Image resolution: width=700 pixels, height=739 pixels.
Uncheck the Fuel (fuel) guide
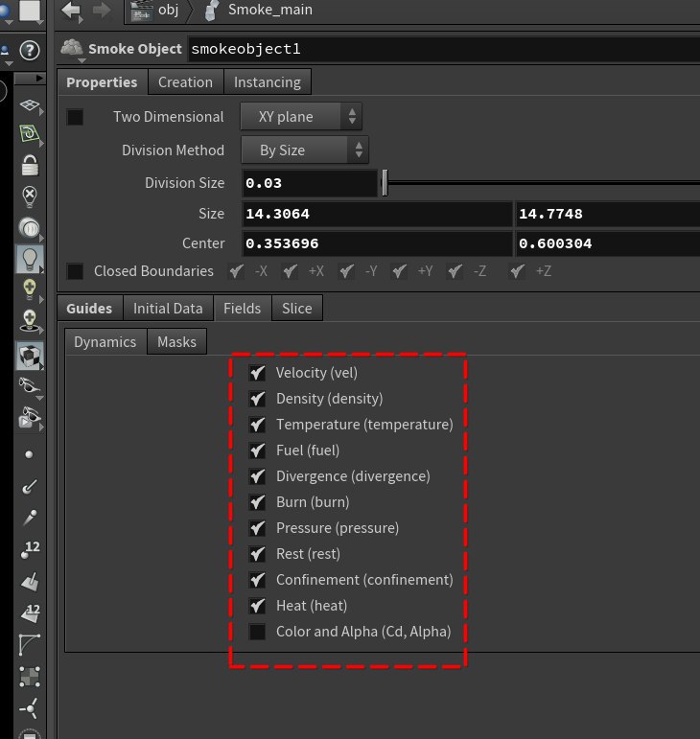[x=257, y=450]
